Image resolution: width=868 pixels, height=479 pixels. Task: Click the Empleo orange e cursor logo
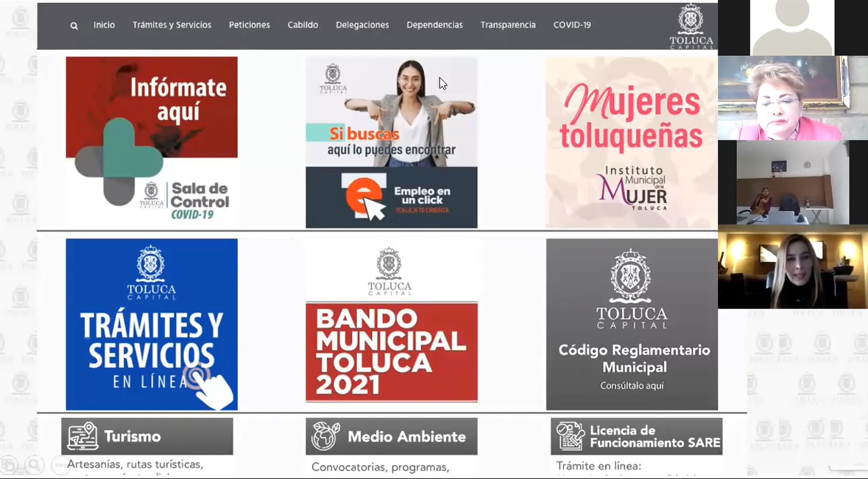coord(364,197)
